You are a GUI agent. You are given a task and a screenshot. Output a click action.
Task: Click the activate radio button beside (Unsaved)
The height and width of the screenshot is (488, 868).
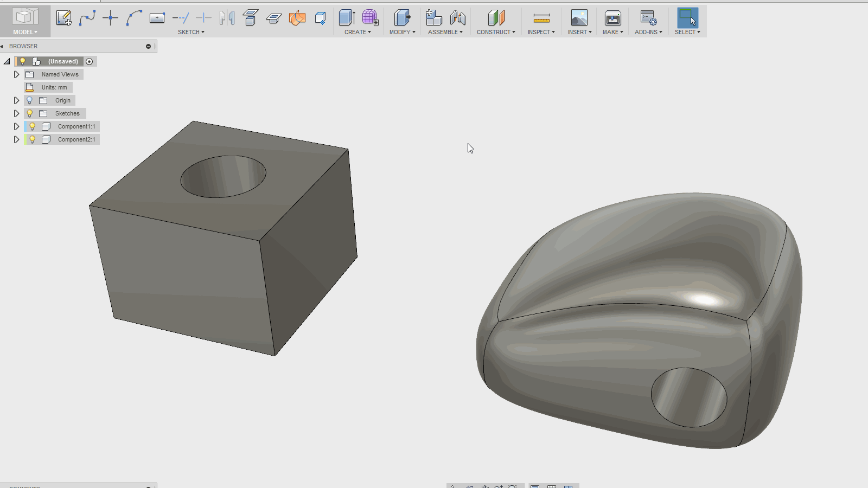[90, 61]
